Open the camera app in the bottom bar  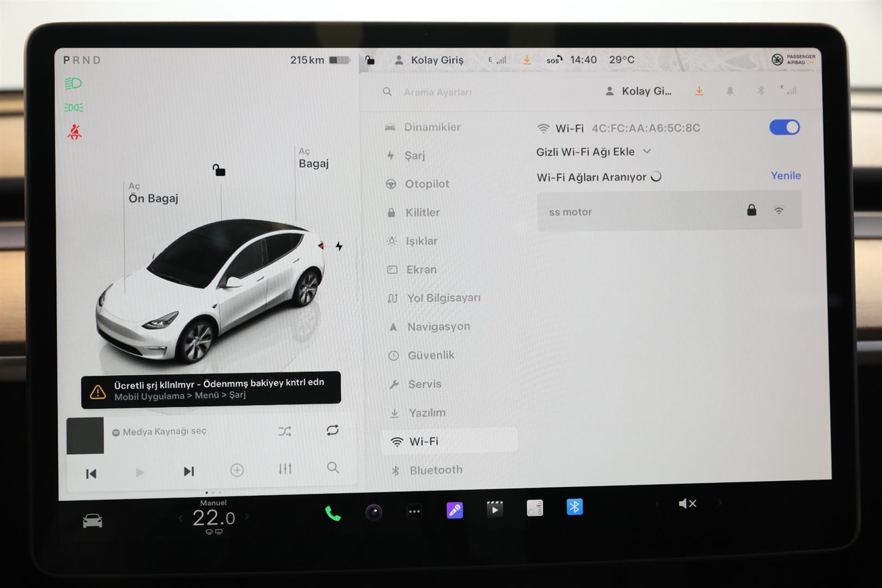pyautogui.click(x=373, y=512)
